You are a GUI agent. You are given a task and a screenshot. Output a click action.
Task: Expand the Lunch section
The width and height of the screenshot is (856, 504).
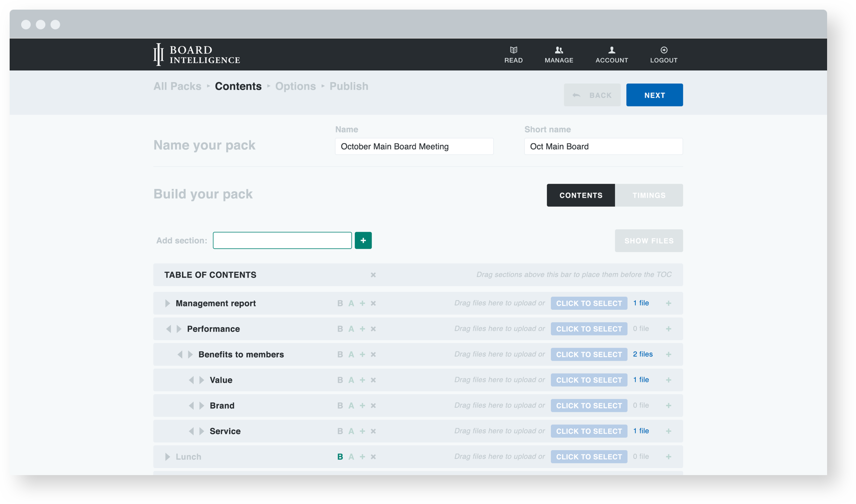pos(167,456)
